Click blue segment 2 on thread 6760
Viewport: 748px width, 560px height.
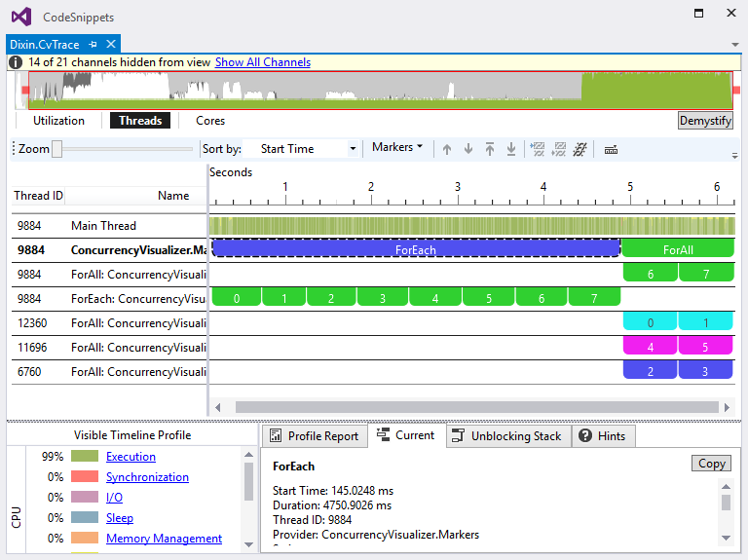click(651, 370)
